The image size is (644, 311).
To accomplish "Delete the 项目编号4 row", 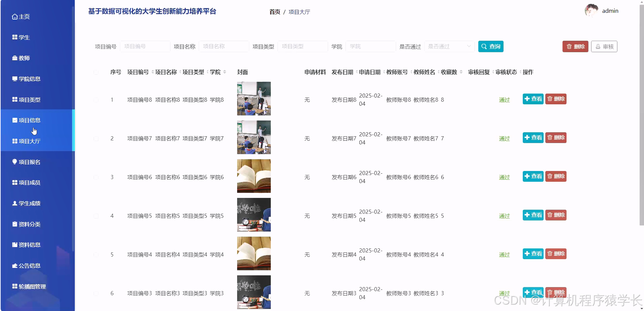I will pos(556,254).
